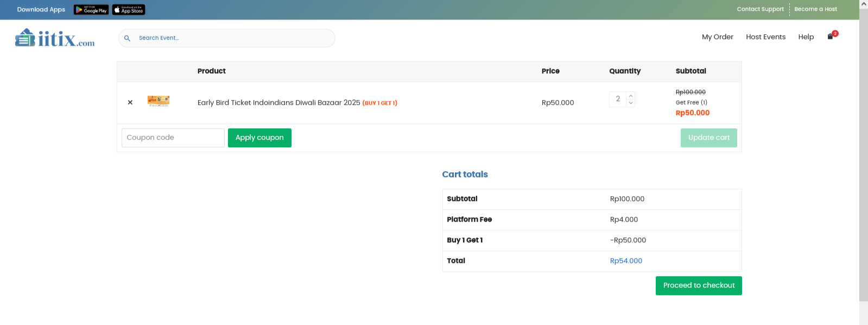The image size is (868, 325).
Task: Click the iitix.com logo
Action: [55, 38]
